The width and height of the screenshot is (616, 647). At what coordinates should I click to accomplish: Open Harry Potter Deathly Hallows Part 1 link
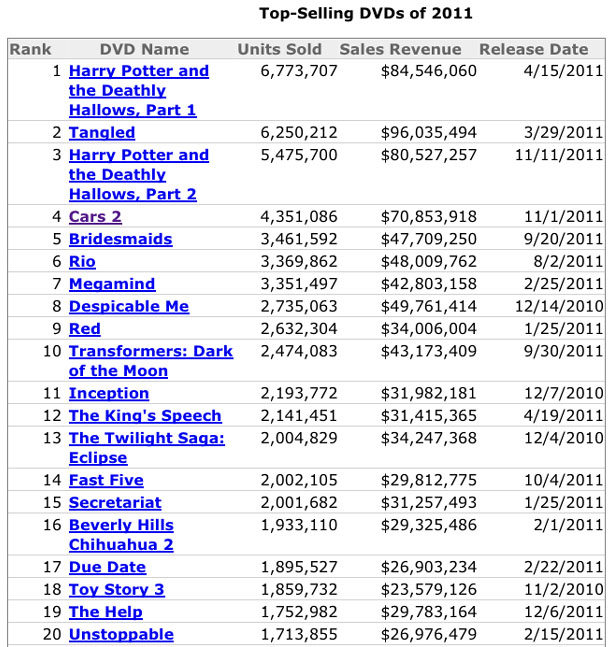tap(139, 90)
